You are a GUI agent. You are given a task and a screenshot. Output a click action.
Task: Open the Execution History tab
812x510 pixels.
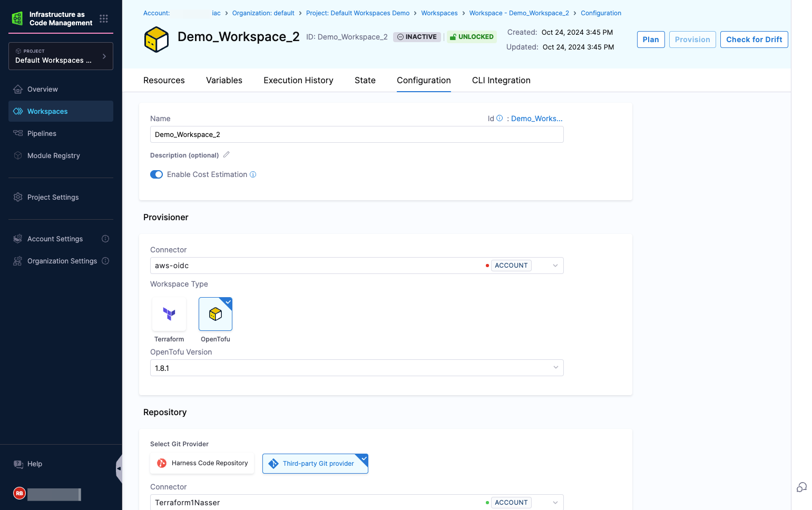[298, 80]
